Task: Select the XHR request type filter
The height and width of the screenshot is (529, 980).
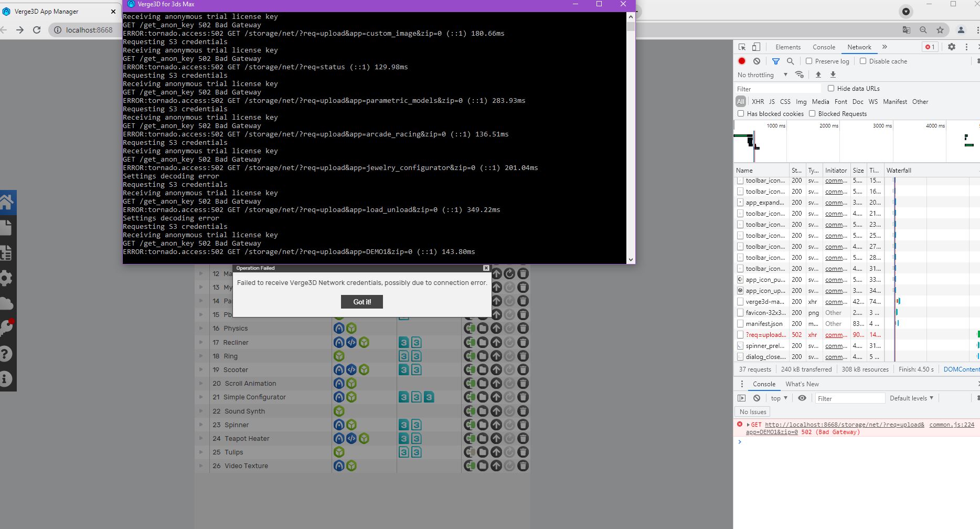Action: pos(758,102)
